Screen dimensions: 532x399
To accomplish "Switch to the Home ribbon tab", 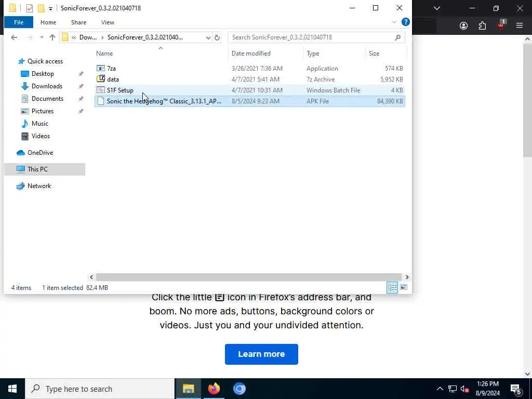I will (x=48, y=22).
